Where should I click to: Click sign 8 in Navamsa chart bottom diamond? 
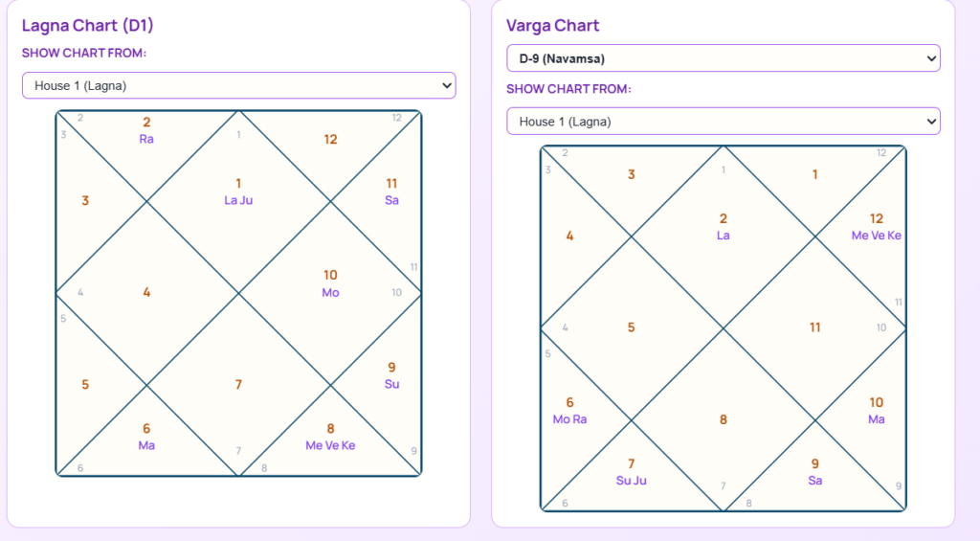[x=724, y=419]
